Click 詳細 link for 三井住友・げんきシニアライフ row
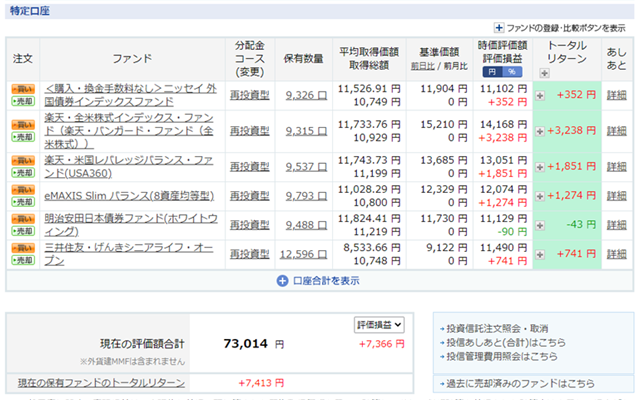 (617, 255)
